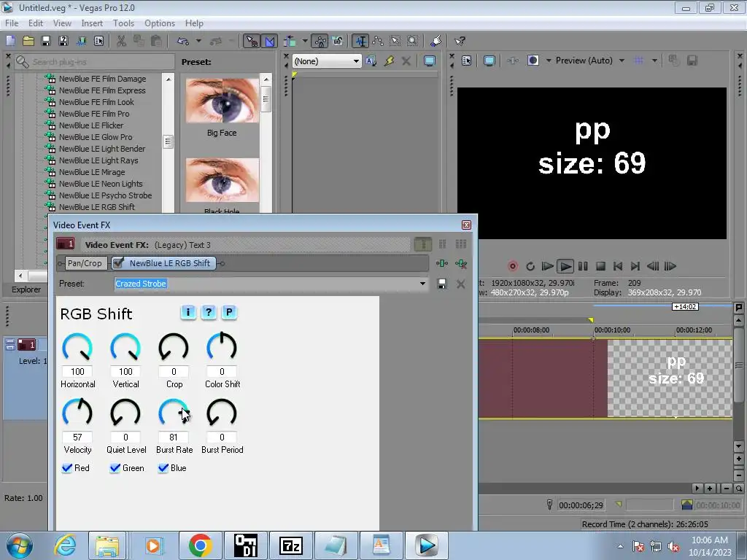
Task: Uncheck the Blue channel checkbox
Action: [x=163, y=468]
